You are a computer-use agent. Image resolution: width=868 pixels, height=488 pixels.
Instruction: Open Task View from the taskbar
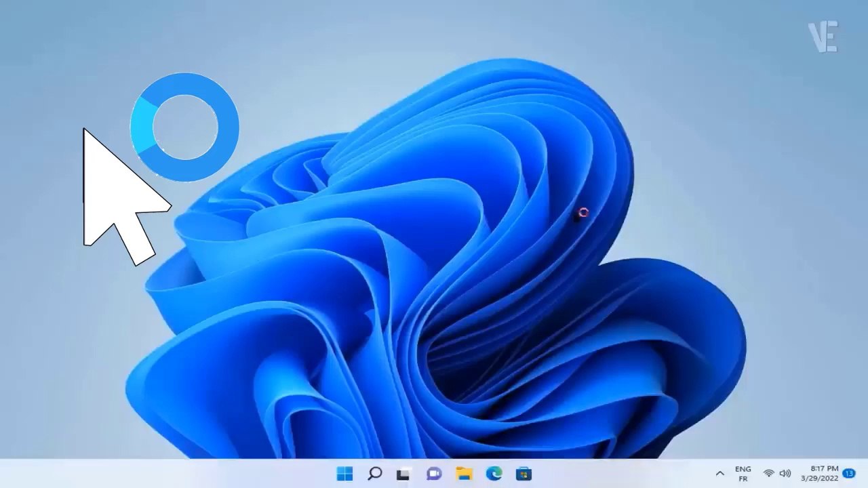coord(403,473)
